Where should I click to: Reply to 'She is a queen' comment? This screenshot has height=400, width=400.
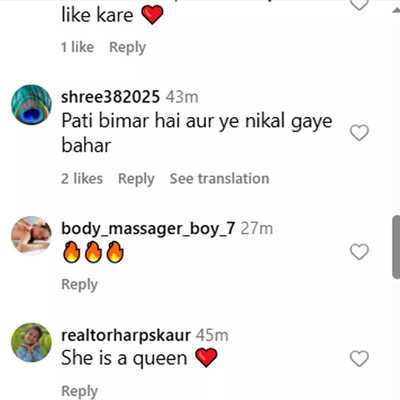(79, 391)
